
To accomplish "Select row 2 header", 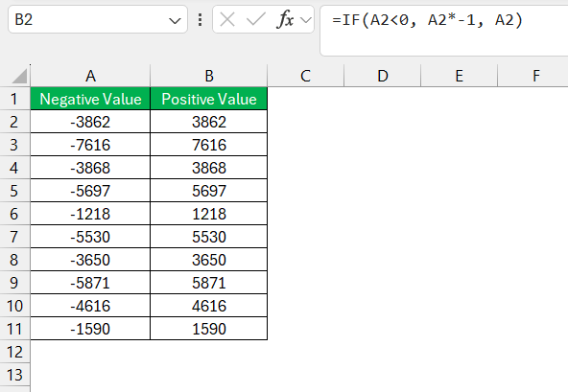I will coord(14,122).
